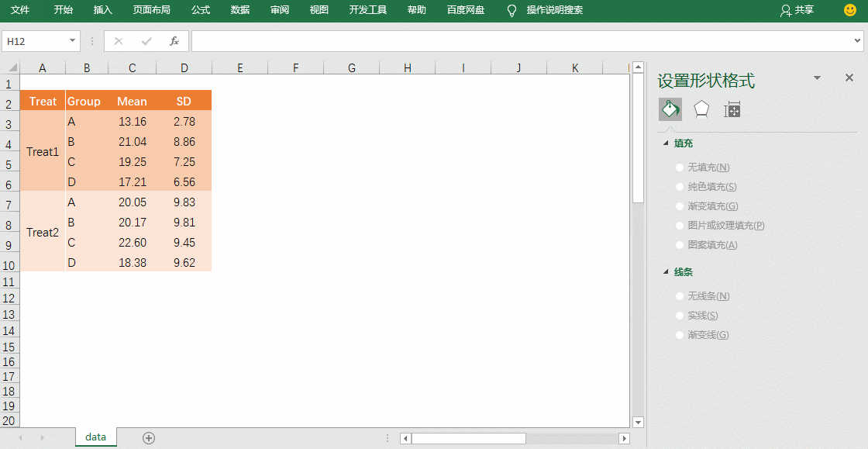This screenshot has width=868, height=449.
Task: Click the Share (共享) button
Action: 797,10
